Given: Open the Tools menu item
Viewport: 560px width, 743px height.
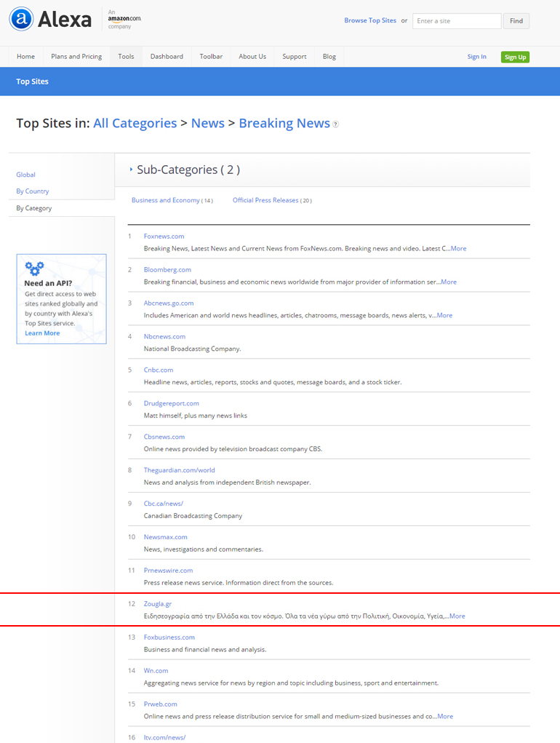Looking at the screenshot, I should point(126,57).
